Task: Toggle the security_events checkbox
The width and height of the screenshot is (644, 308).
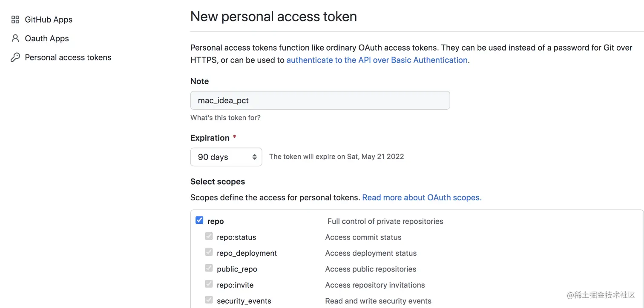Action: pyautogui.click(x=209, y=300)
